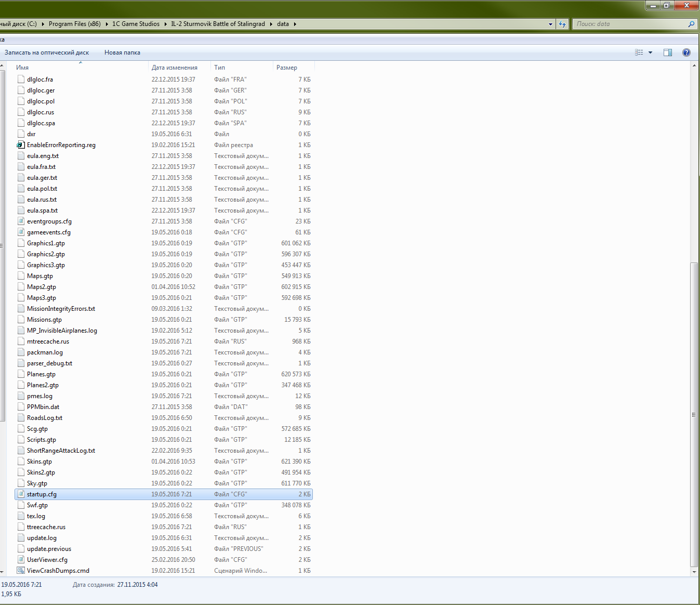The width and height of the screenshot is (700, 605).
Task: Expand the arrow after Program Files (x86)
Action: pos(107,24)
